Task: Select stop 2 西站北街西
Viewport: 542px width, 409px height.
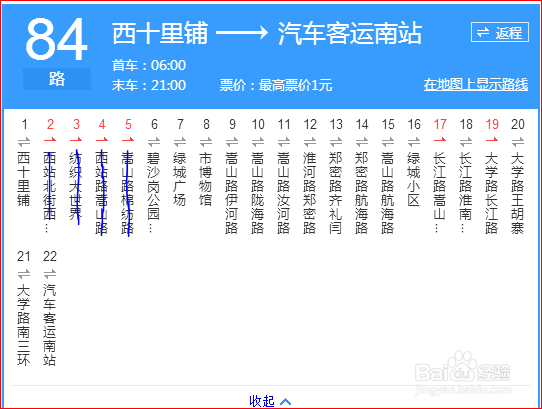Action: [50, 192]
